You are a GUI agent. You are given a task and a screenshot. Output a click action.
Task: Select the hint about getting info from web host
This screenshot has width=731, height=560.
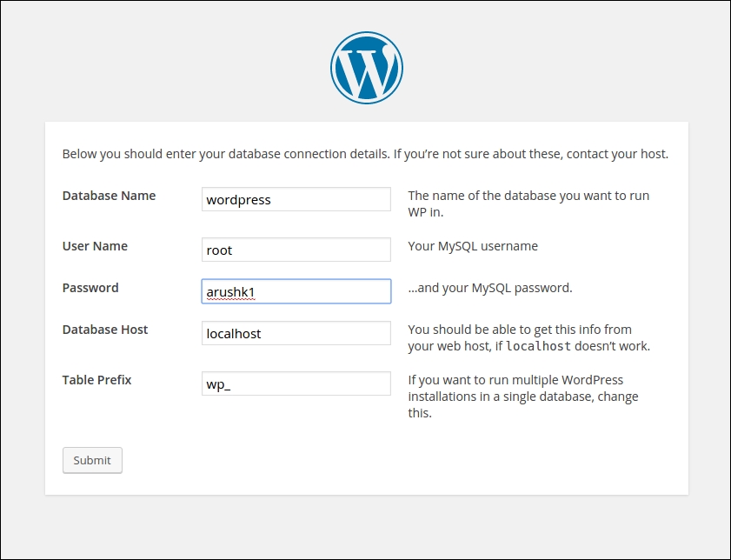[x=529, y=337]
